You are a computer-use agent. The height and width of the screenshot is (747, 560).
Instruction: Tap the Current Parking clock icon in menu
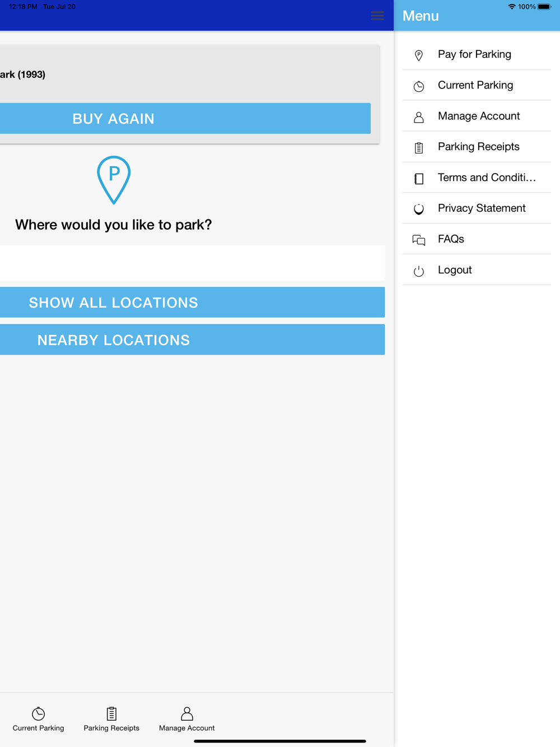pyautogui.click(x=419, y=86)
